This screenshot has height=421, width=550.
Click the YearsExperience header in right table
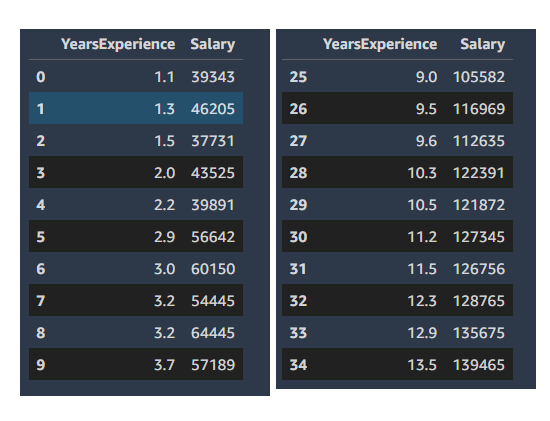(x=380, y=45)
